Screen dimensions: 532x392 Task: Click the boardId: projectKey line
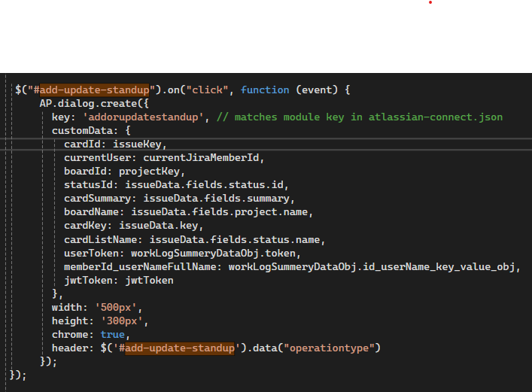(124, 172)
